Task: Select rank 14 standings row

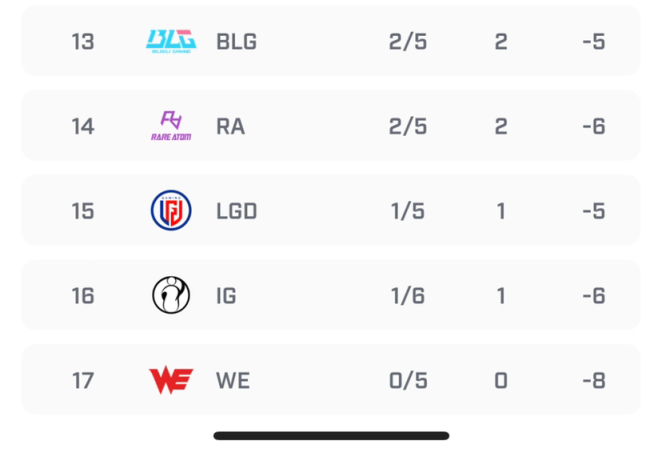Action: point(331,125)
